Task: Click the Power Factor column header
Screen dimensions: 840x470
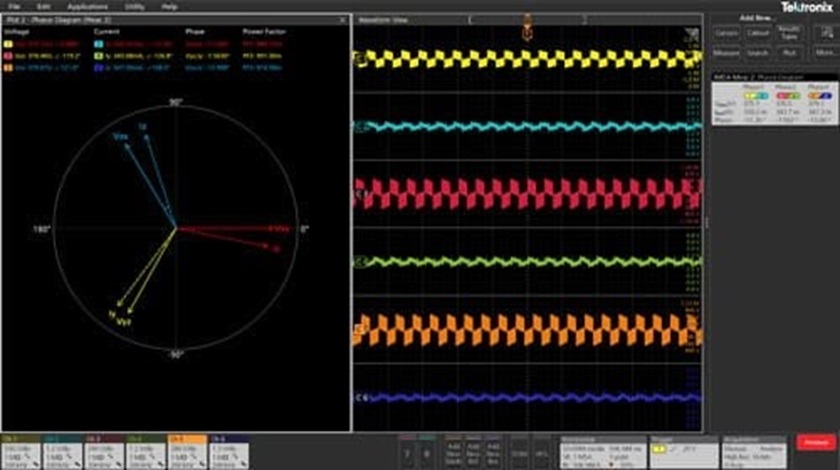Action: [264, 32]
